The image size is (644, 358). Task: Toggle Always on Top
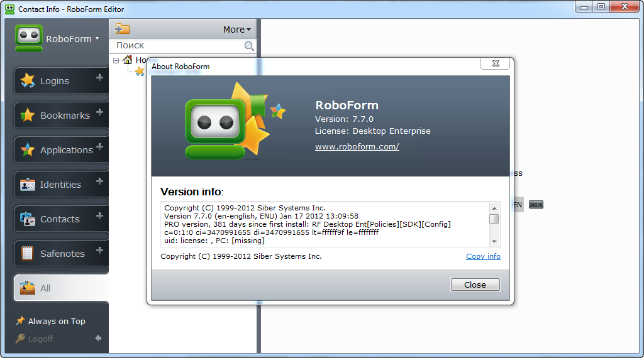pos(50,321)
